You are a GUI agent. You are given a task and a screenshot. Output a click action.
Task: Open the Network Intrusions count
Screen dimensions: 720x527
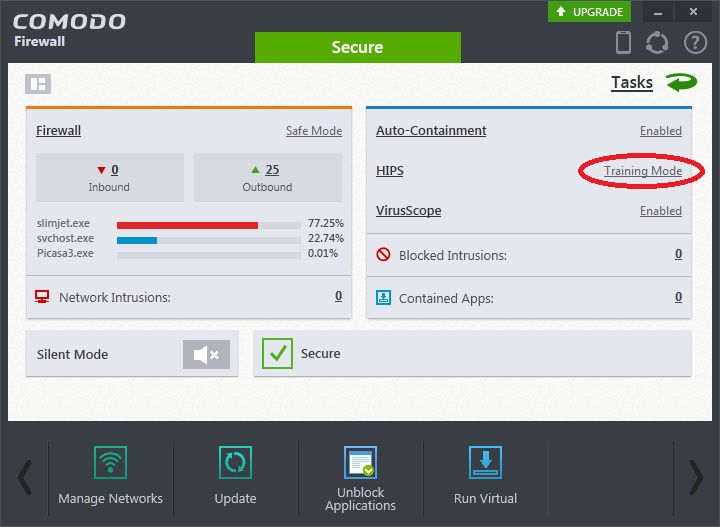(338, 296)
